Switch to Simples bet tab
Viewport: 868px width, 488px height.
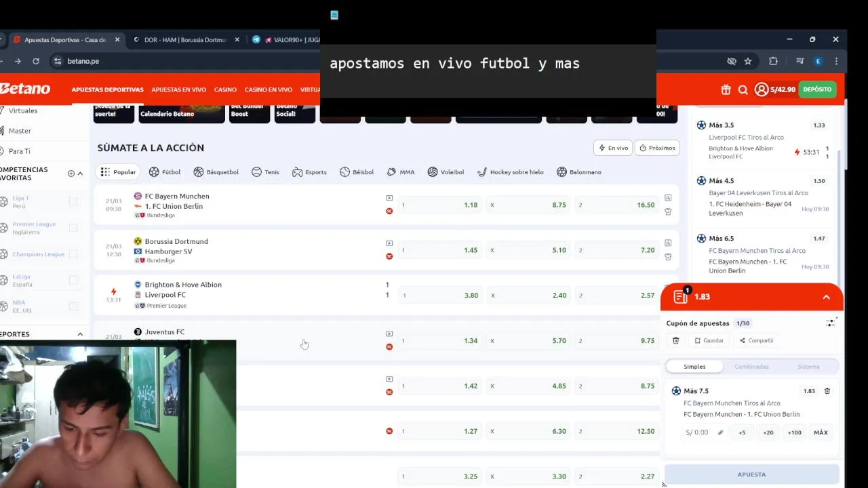[x=694, y=367]
